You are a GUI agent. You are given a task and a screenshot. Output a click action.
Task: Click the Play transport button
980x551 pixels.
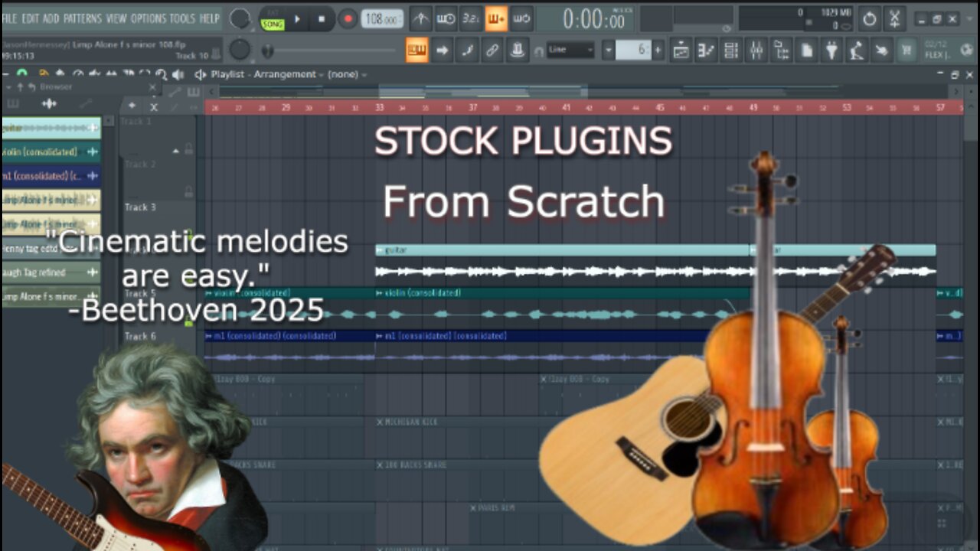[x=297, y=18]
